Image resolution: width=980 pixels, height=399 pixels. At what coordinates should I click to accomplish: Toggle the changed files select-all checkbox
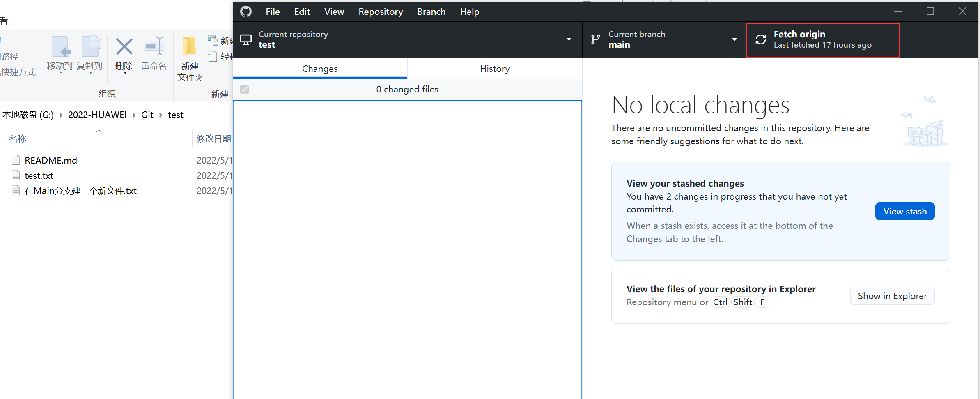[x=244, y=89]
